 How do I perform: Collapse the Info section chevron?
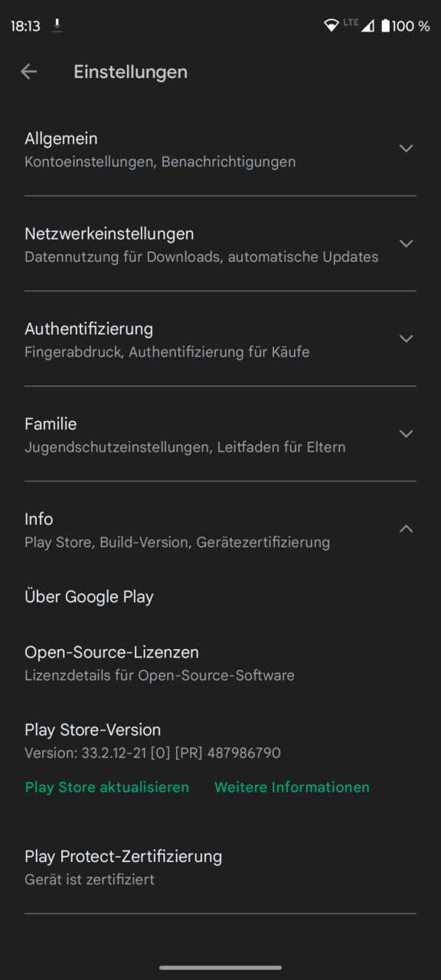point(407,528)
